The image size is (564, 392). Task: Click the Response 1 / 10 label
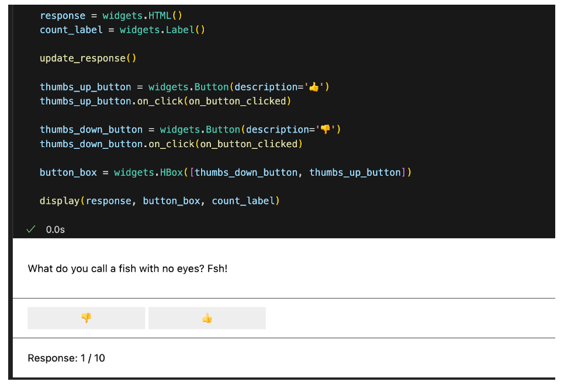pyautogui.click(x=66, y=358)
